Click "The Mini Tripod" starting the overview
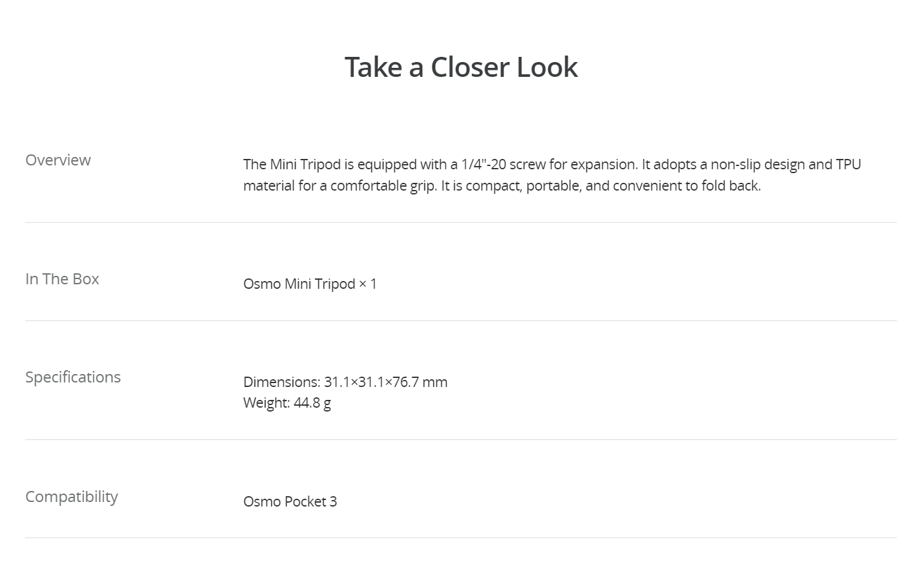Viewport: 924px width, 575px height. [x=292, y=165]
